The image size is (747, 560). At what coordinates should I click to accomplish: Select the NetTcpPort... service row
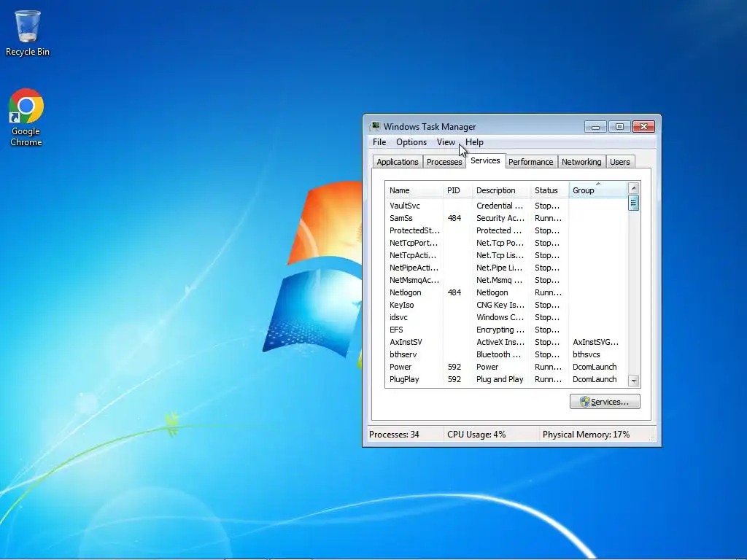coord(506,243)
